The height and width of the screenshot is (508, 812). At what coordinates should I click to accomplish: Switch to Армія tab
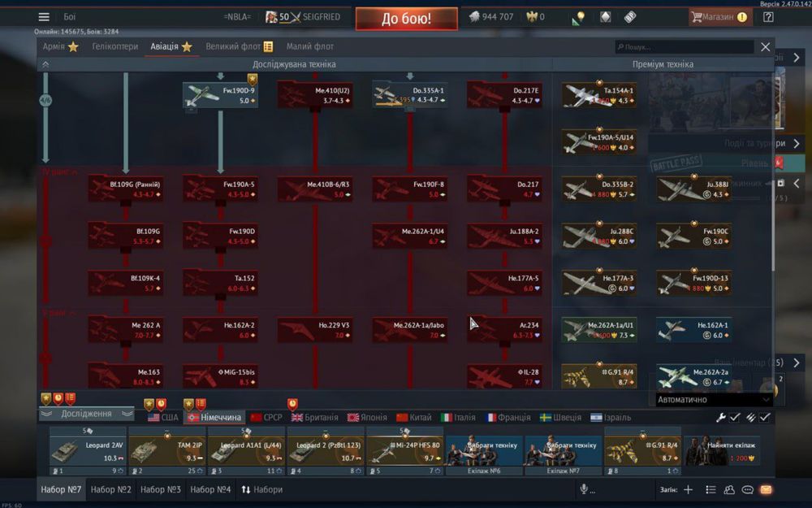pyautogui.click(x=60, y=46)
